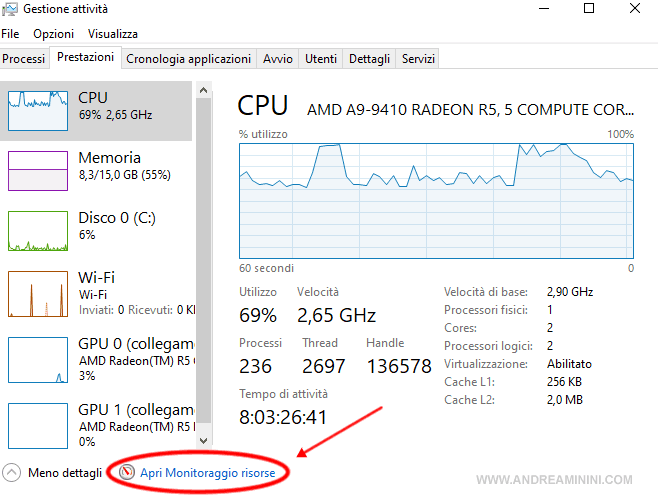Switch to Cronologia applicazioni tab
658x496 pixels.
188,59
